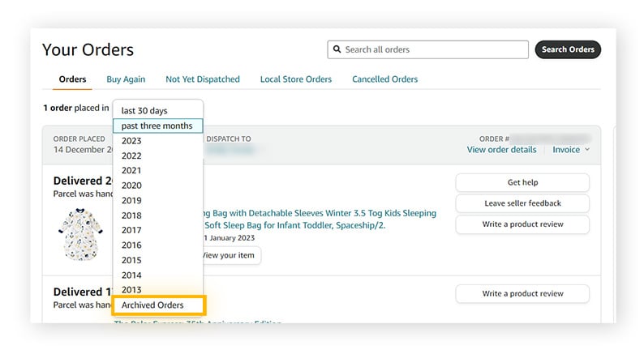The height and width of the screenshot is (354, 644).
Task: Open the Cancelled Orders tab
Action: 384,79
